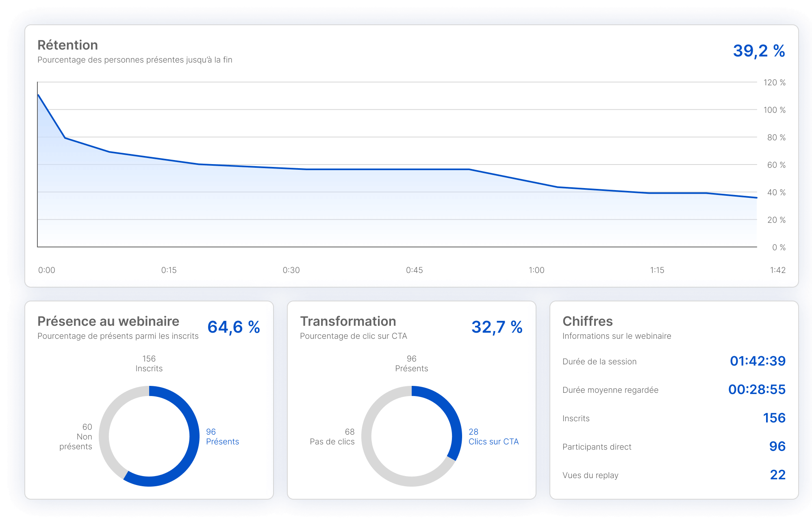Click the 0:30 timeline label
Screen dimensions: 812x524
tap(292, 269)
